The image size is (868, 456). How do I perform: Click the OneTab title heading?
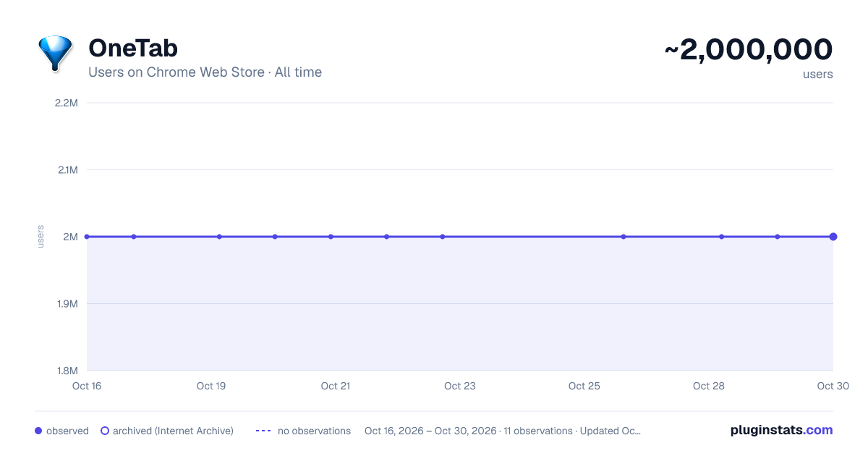click(x=133, y=48)
